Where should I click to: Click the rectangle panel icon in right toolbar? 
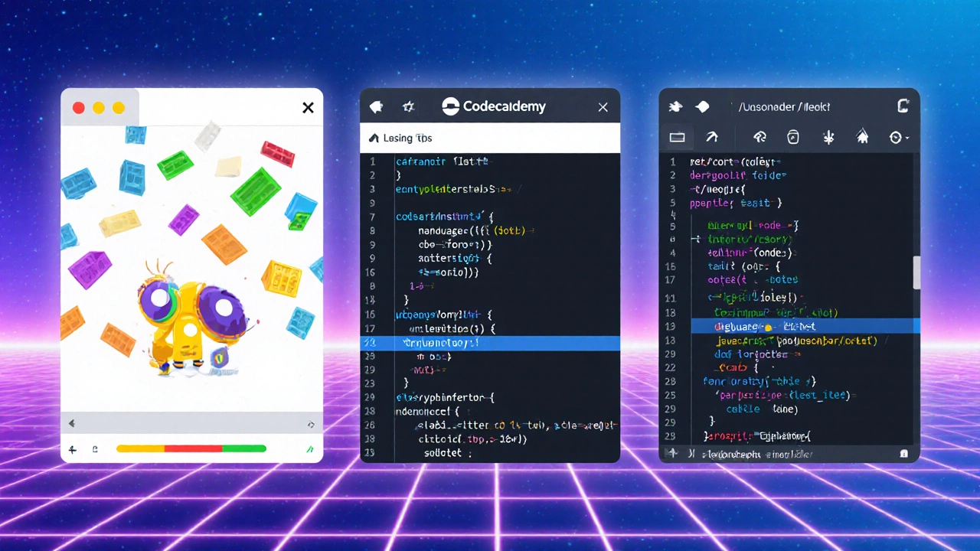tap(677, 138)
